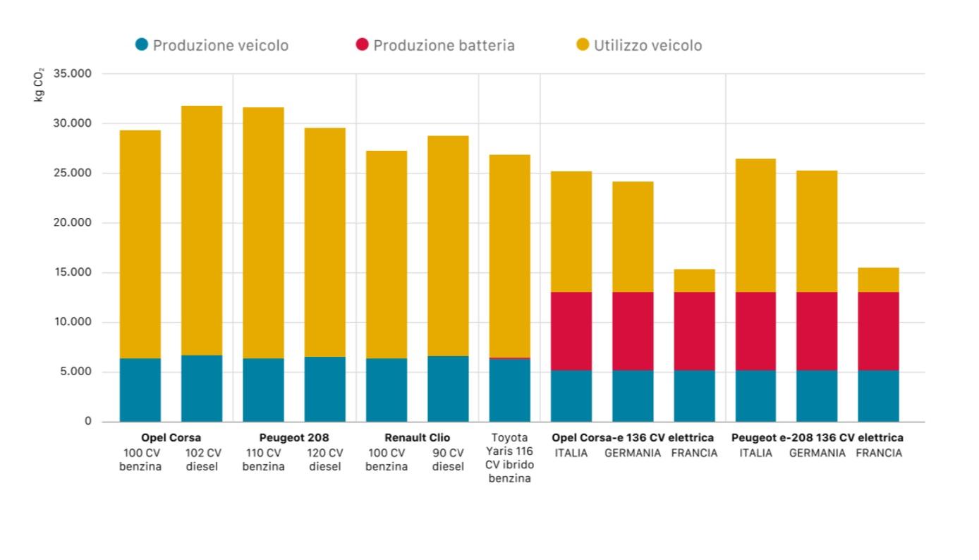Click the Corsa-e GERMANIA yellow usage segment
The height and width of the screenshot is (560, 979).
633,237
